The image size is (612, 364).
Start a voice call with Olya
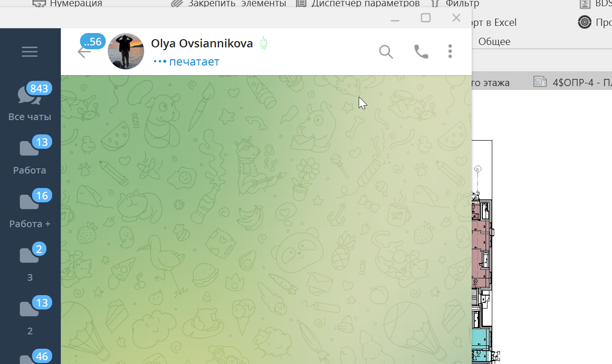tap(421, 52)
